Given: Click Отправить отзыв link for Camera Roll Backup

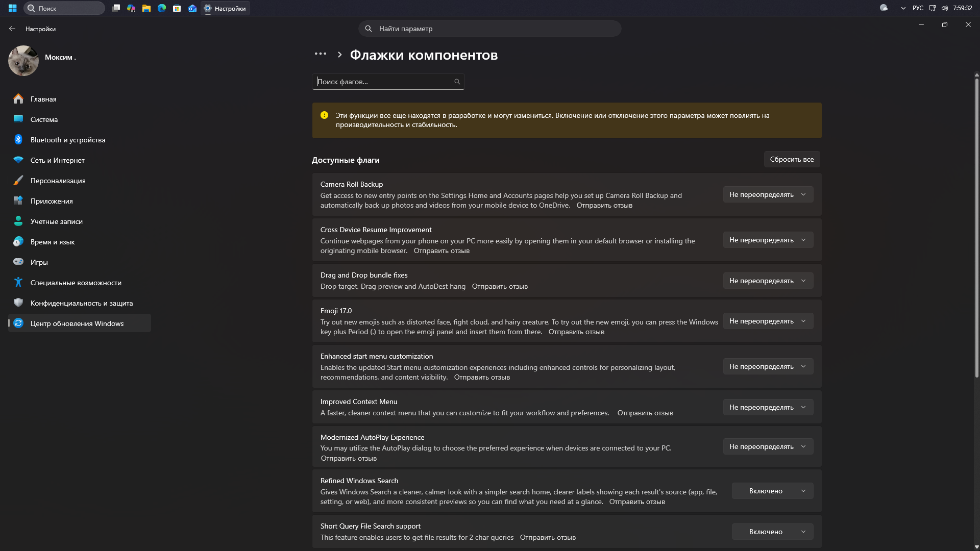Looking at the screenshot, I should pos(604,205).
